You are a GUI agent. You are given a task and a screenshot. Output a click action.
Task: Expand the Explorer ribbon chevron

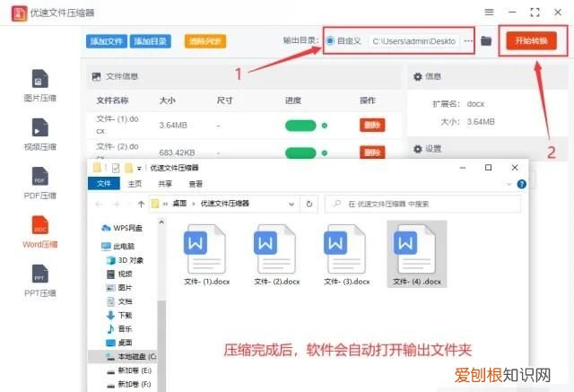[x=509, y=184]
